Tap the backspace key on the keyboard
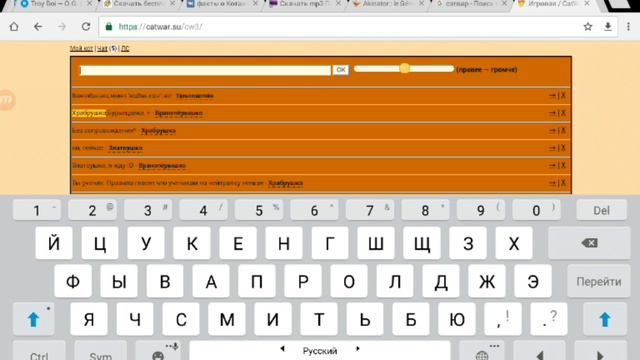The width and height of the screenshot is (640, 360). click(589, 243)
